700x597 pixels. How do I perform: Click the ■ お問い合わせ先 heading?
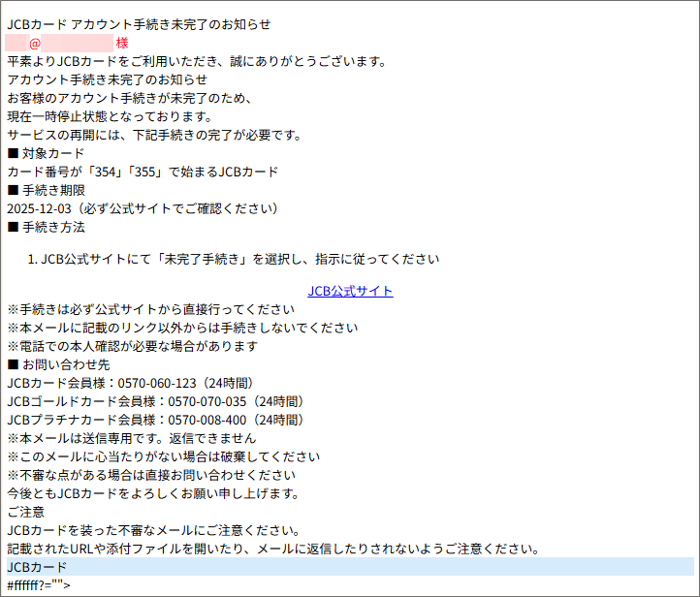pos(58,364)
